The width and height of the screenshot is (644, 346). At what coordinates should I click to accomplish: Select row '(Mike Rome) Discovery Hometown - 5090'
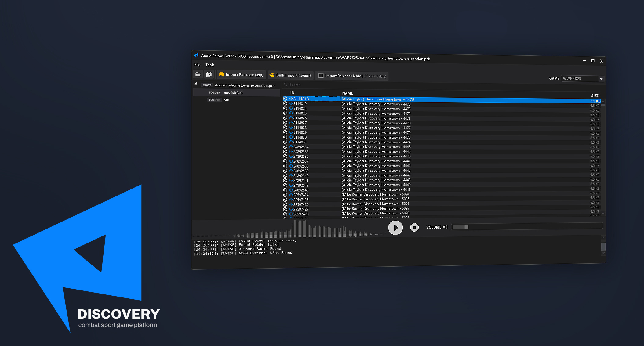point(442,214)
